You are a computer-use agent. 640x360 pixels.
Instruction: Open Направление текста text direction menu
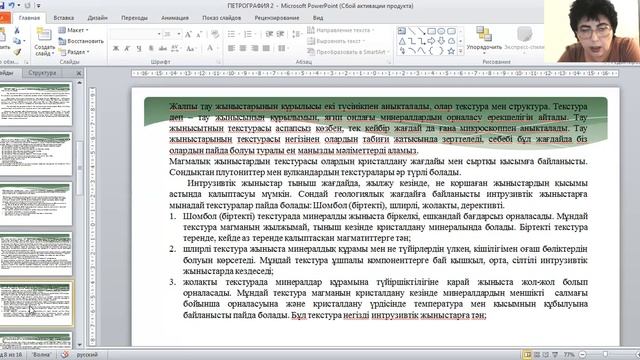(341, 30)
